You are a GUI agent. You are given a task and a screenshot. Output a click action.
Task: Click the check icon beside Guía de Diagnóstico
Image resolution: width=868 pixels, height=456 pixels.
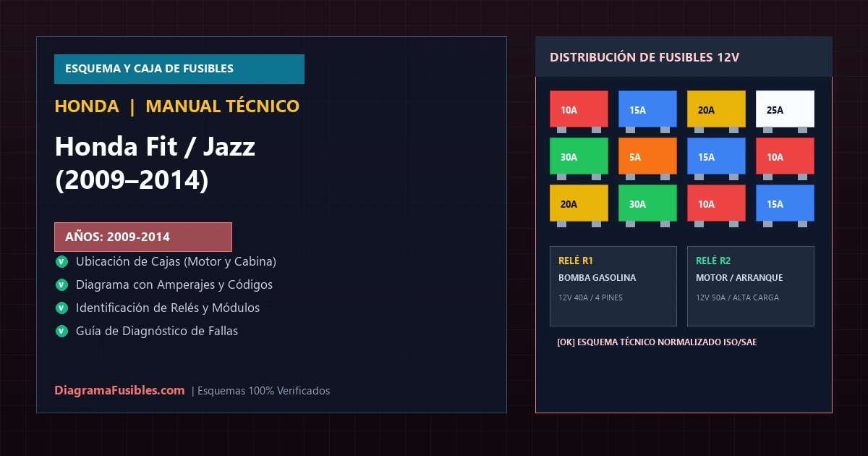click(x=61, y=331)
